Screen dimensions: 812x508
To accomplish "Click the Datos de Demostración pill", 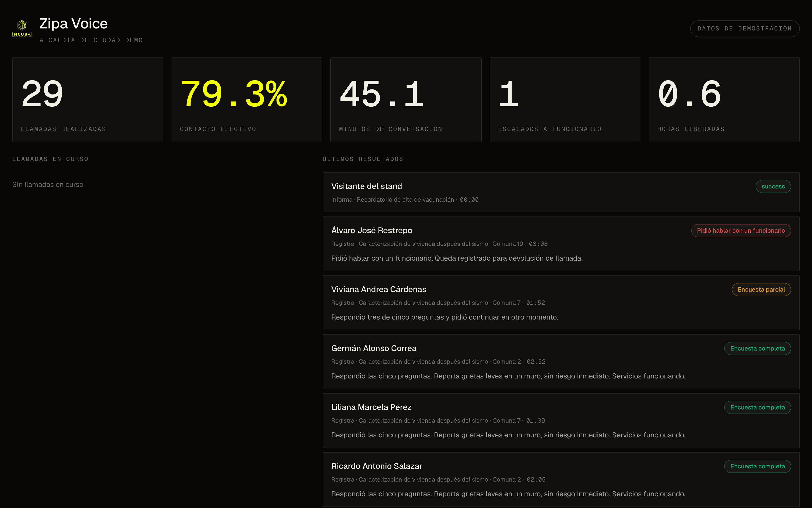I will (745, 28).
